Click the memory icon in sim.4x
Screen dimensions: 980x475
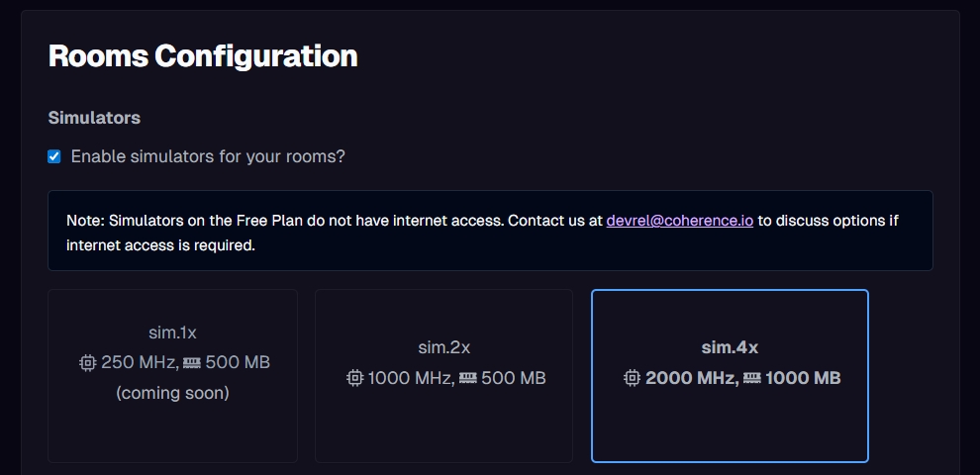coord(751,378)
